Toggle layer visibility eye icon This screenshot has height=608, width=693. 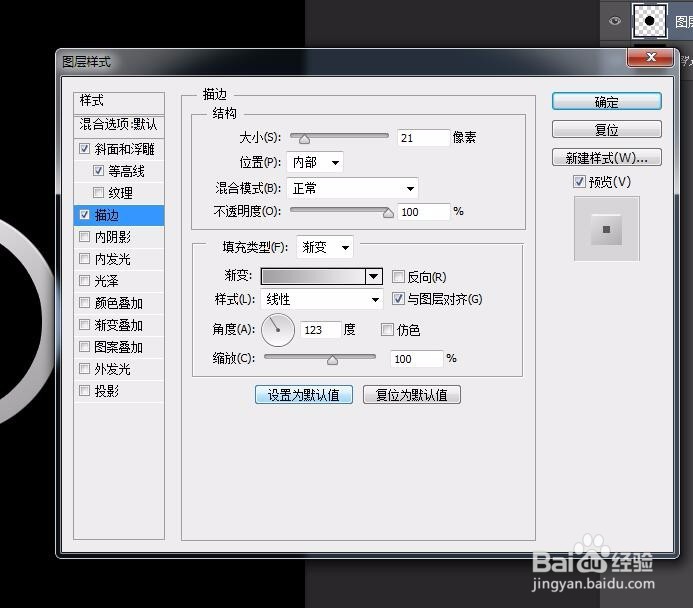coord(614,21)
